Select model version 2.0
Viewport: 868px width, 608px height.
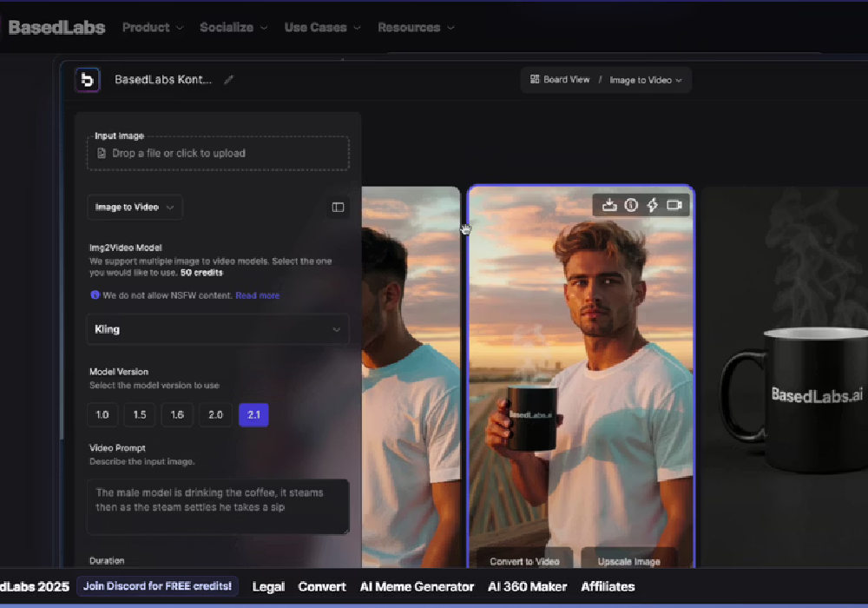pyautogui.click(x=215, y=415)
